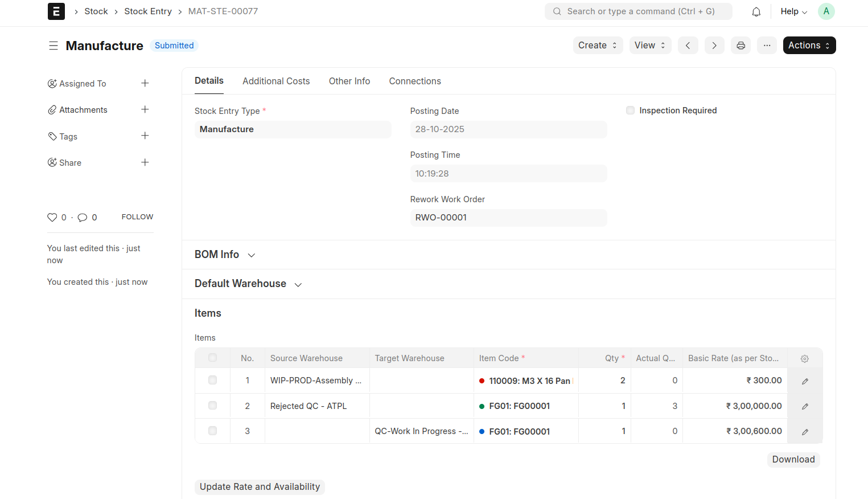Edit row 1 using pencil icon
Image resolution: width=868 pixels, height=499 pixels.
805,381
